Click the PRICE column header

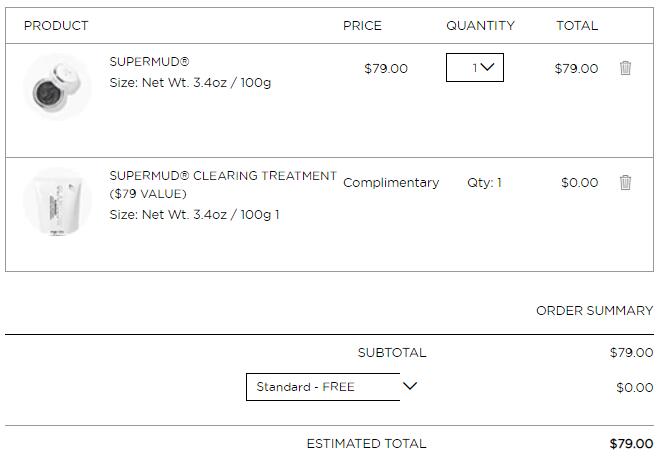tap(362, 25)
